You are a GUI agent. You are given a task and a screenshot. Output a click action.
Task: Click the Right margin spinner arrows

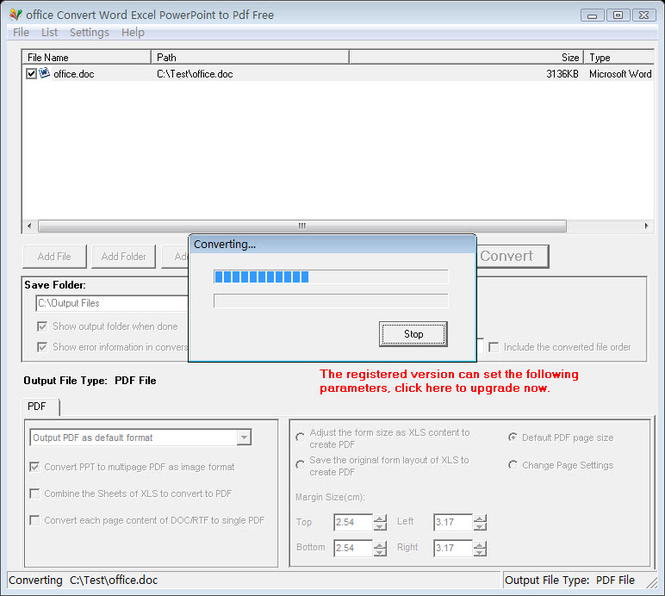click(x=480, y=548)
